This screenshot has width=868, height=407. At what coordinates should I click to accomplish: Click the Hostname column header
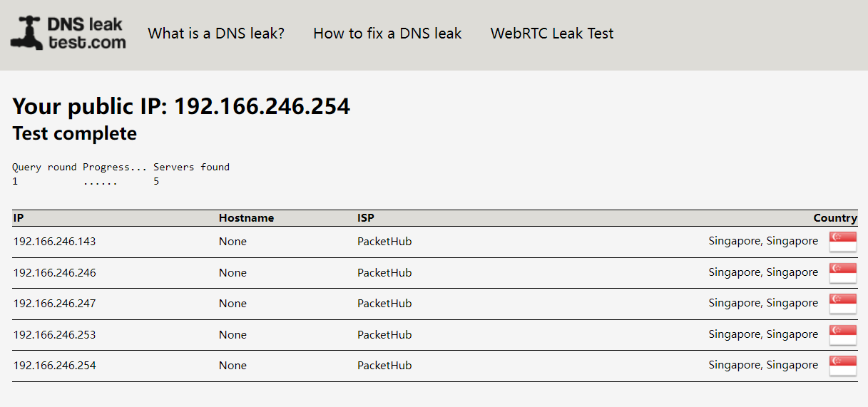tap(246, 218)
